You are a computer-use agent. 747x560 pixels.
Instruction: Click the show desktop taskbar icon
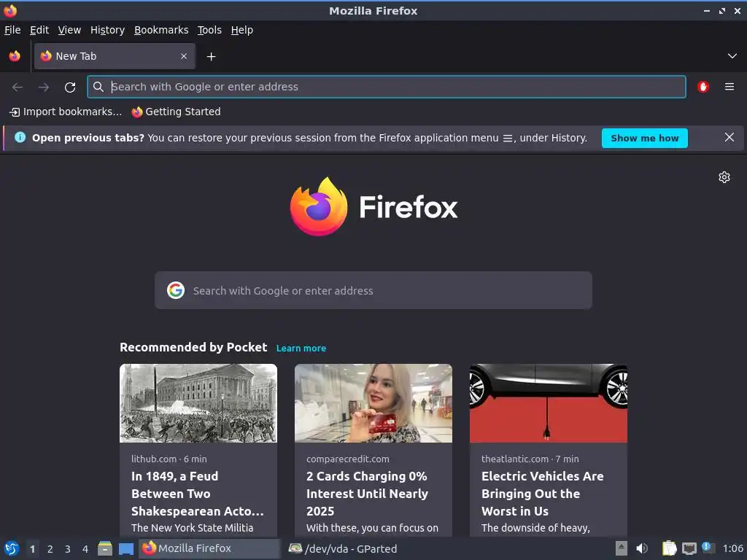pyautogui.click(x=126, y=548)
